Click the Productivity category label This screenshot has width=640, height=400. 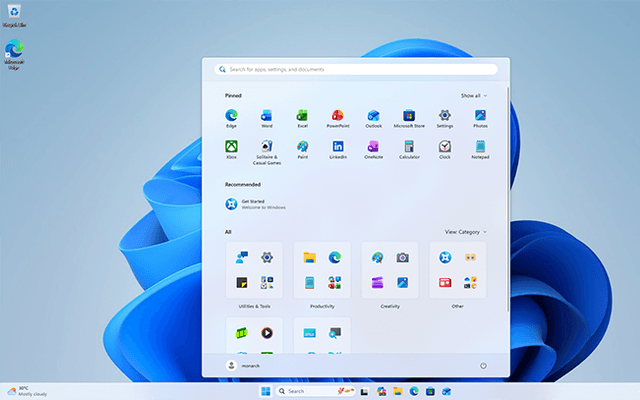point(322,306)
